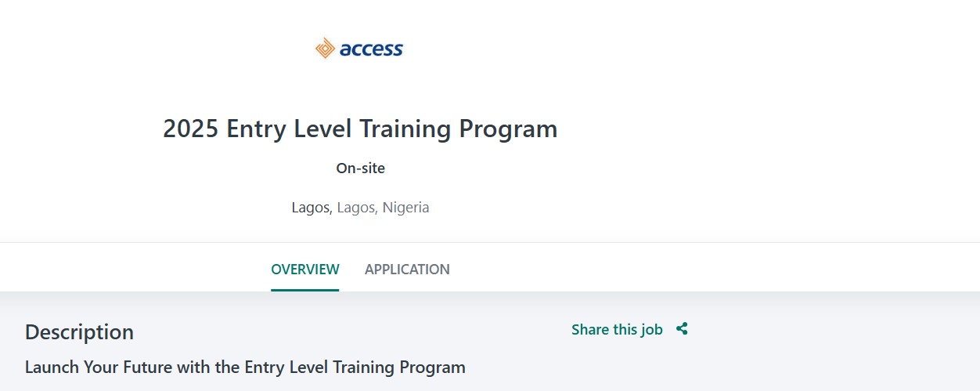Click the share icon beside Share this job
This screenshot has height=391, width=980.
coord(682,329)
